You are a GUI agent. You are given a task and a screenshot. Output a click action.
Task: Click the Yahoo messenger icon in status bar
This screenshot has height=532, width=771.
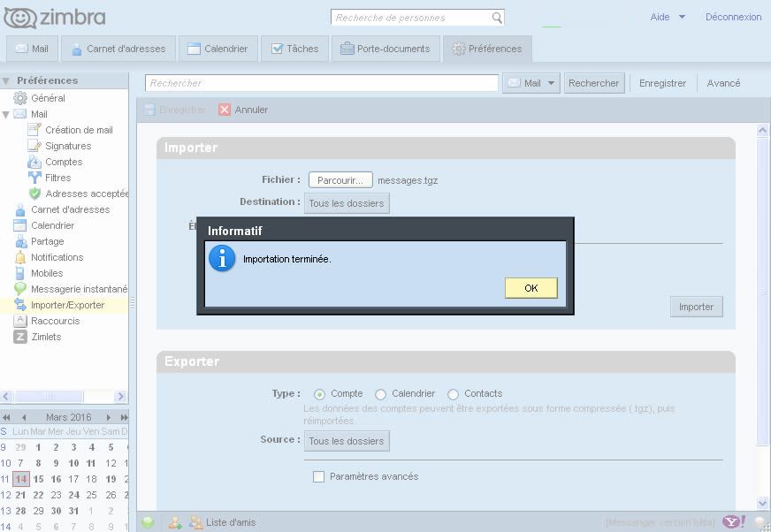coord(734,522)
